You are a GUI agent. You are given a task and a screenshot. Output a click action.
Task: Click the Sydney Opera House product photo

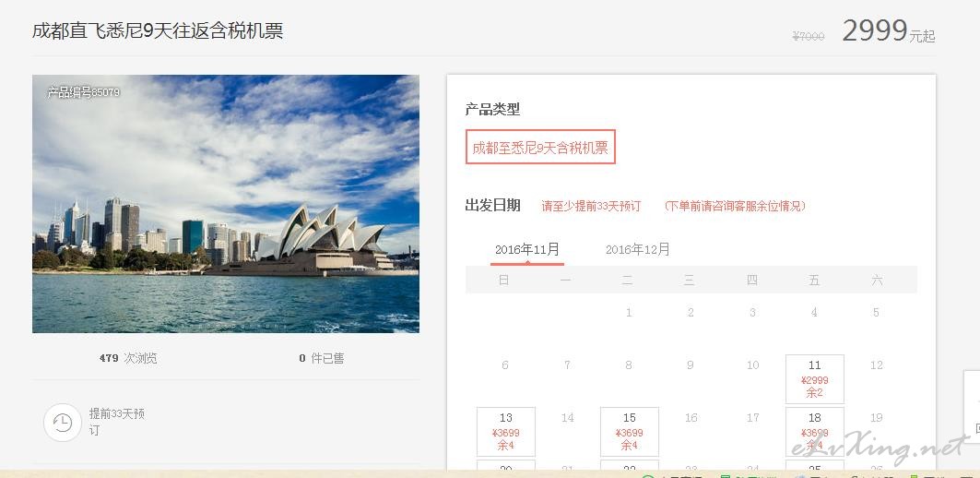point(226,204)
